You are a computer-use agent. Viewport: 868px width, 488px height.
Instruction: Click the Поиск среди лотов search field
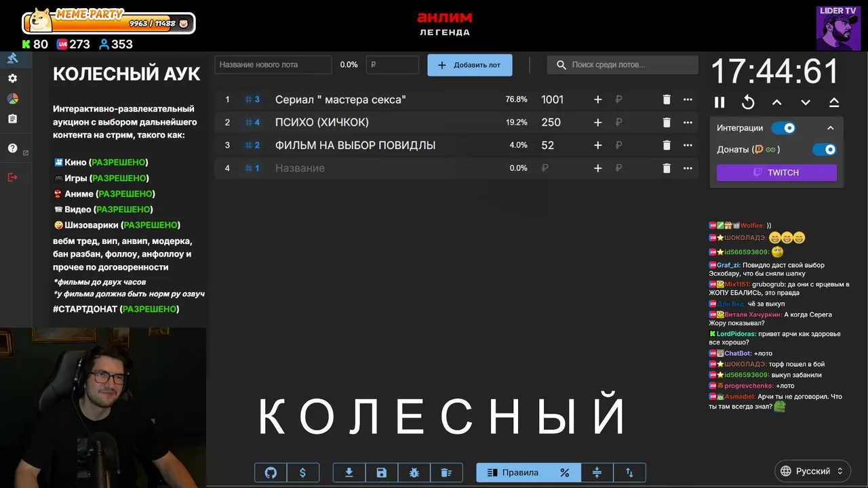623,64
